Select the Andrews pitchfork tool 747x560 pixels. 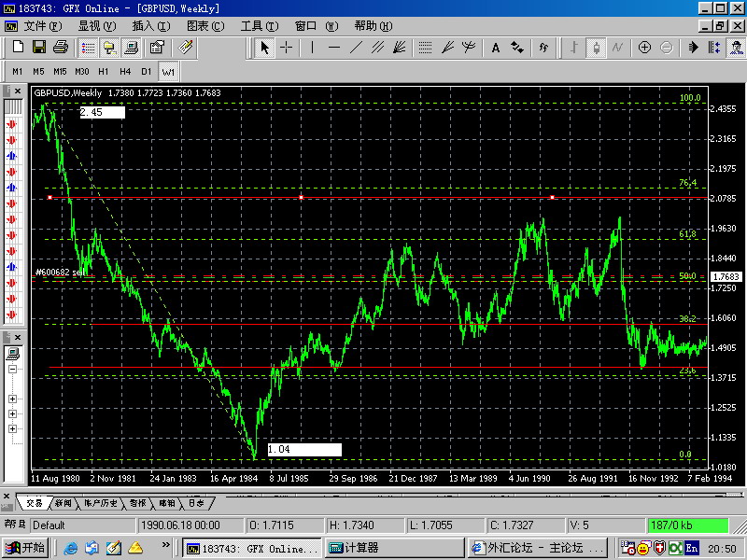click(x=469, y=48)
